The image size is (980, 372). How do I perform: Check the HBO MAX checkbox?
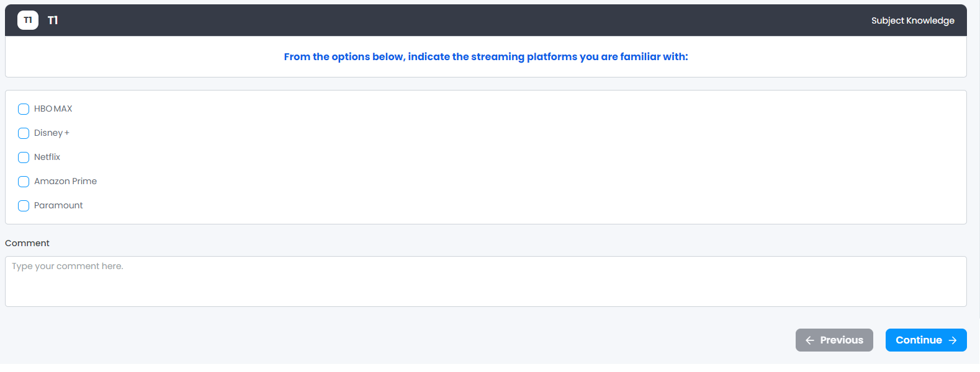(24, 109)
